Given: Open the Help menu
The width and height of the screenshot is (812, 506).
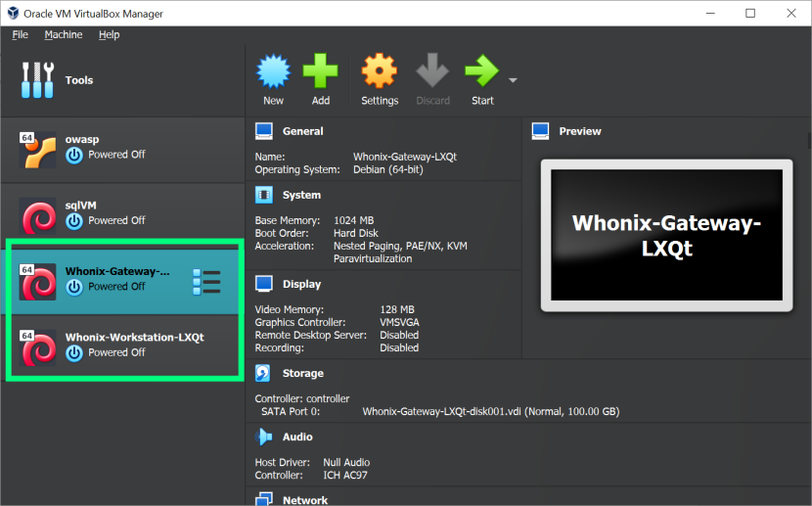Looking at the screenshot, I should click(x=110, y=34).
